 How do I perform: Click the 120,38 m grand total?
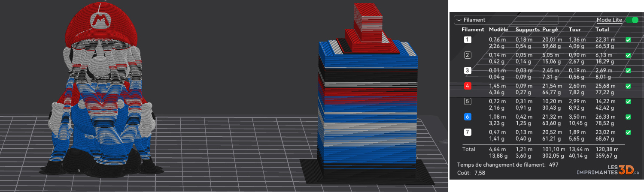tap(607, 149)
